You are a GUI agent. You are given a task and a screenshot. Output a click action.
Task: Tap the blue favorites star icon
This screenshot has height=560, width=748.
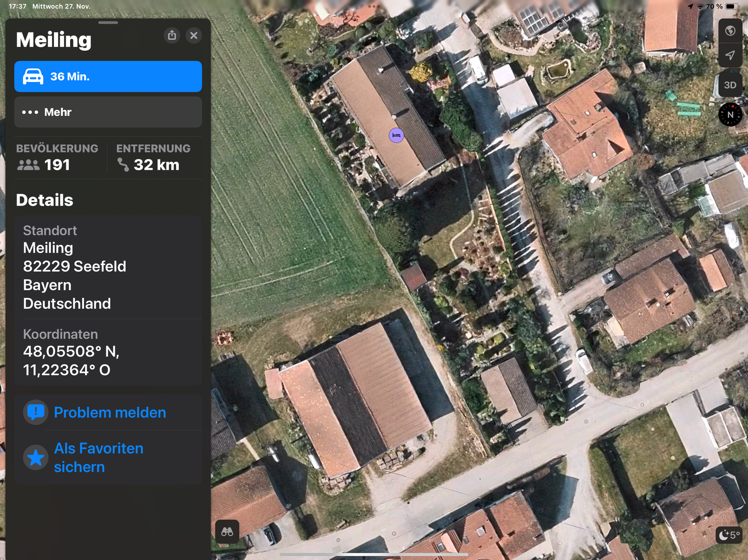pyautogui.click(x=36, y=458)
